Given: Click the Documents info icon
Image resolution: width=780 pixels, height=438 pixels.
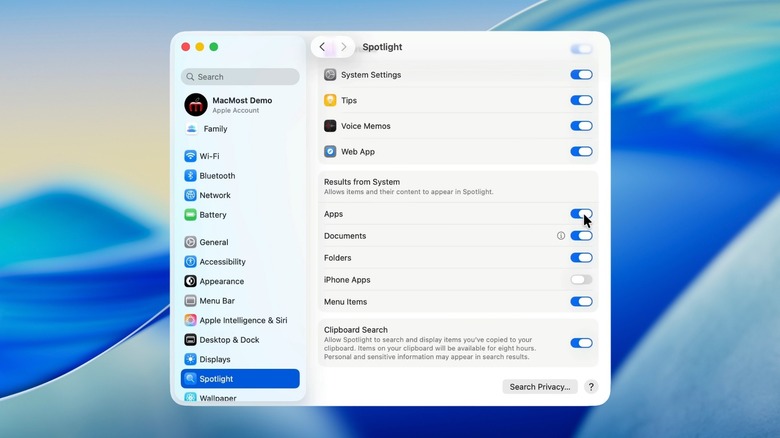Looking at the screenshot, I should tap(561, 235).
